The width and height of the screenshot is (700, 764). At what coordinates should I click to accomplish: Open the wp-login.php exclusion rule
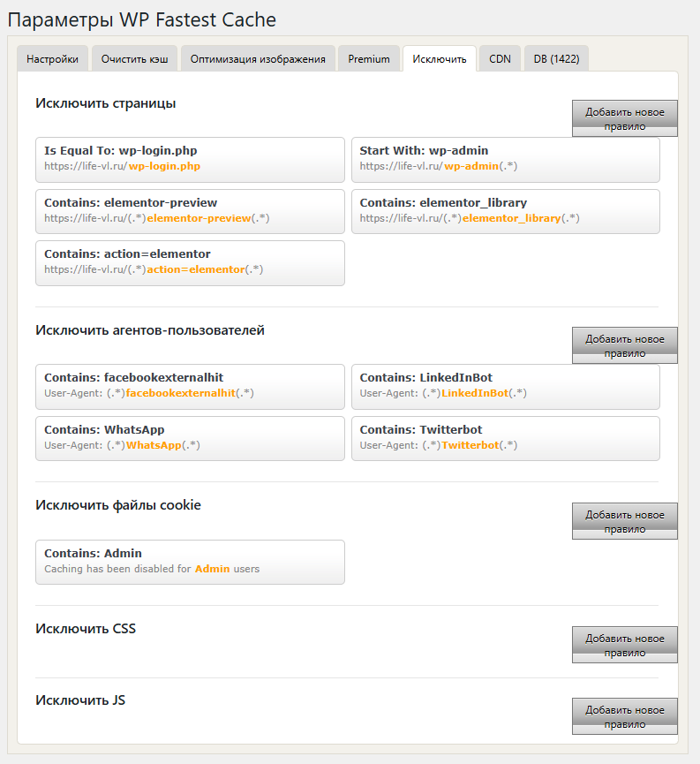click(x=190, y=160)
